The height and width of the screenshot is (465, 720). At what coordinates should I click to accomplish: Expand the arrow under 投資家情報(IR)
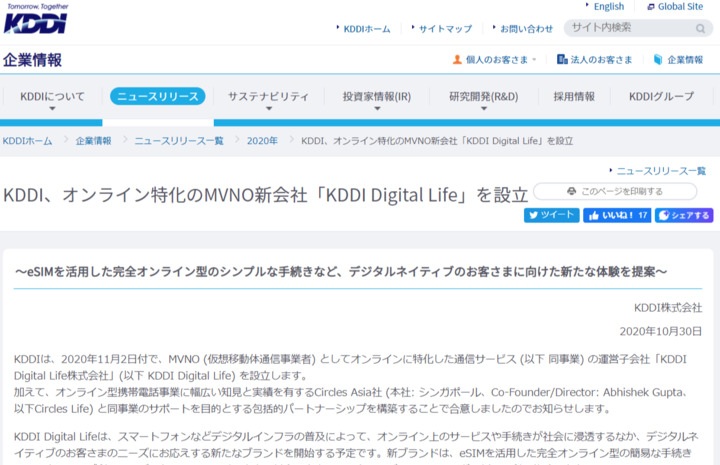pyautogui.click(x=377, y=109)
